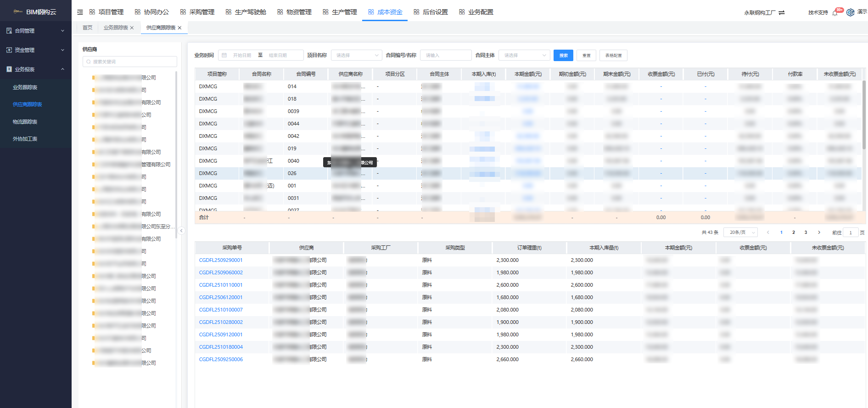
Task: Open 物流跟踪表 in sidebar
Action: [25, 122]
